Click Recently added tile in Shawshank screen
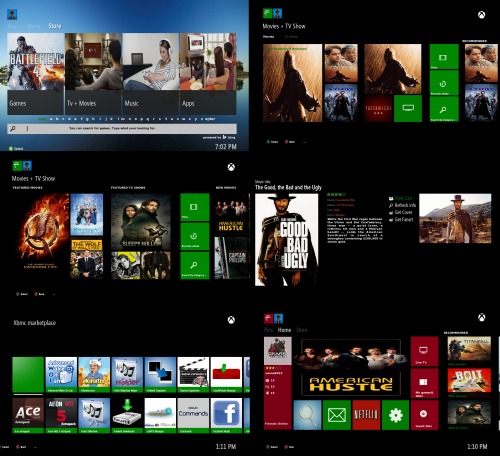This screenshot has height=456, width=500. pos(444,83)
